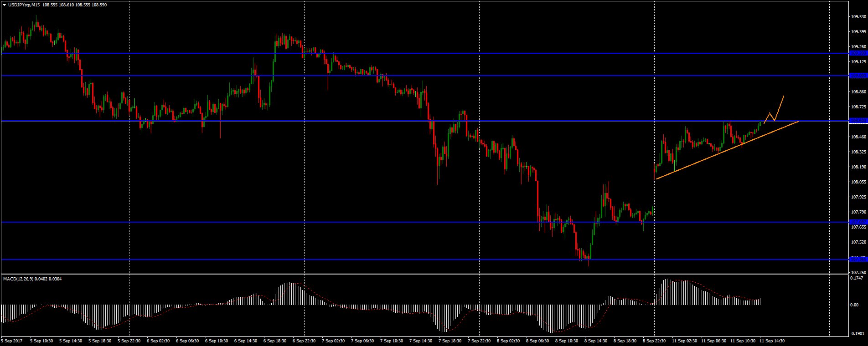
Task: Click the 5 Sep 10:30 time label
Action: [41, 341]
